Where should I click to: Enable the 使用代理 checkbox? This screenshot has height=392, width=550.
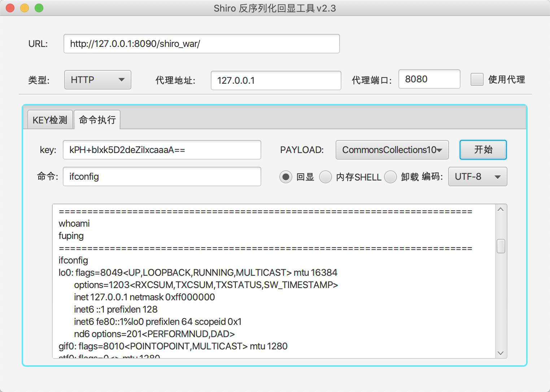tap(477, 79)
